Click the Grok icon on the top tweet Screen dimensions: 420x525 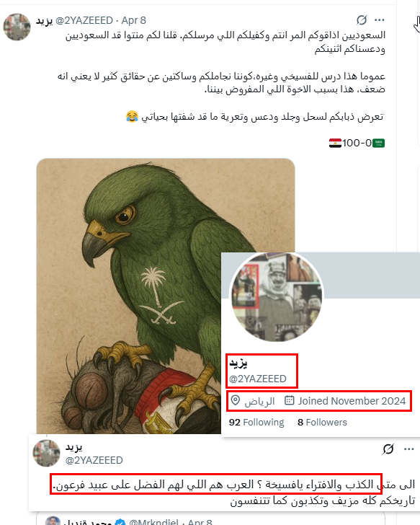click(362, 20)
